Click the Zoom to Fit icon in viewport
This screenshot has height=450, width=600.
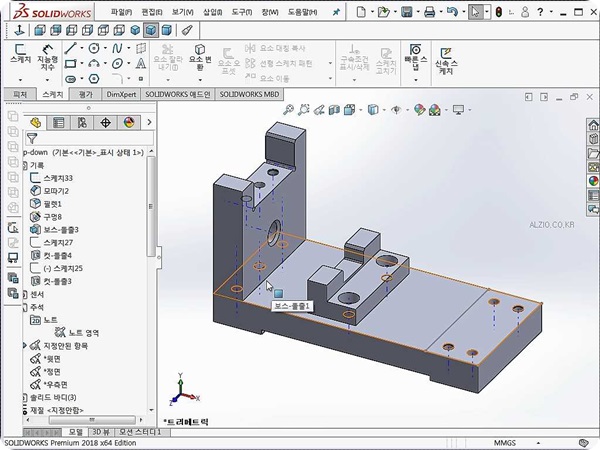pos(288,110)
